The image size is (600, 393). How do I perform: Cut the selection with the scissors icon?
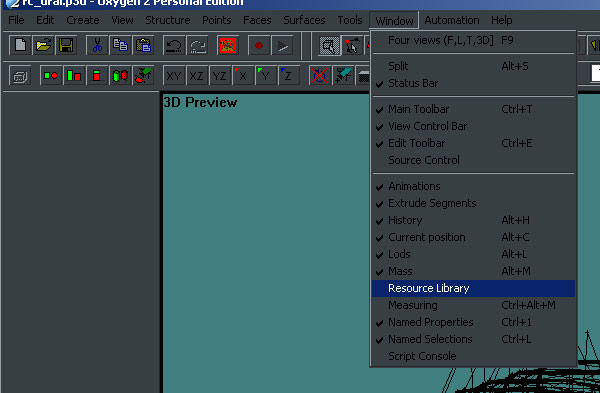[x=97, y=46]
